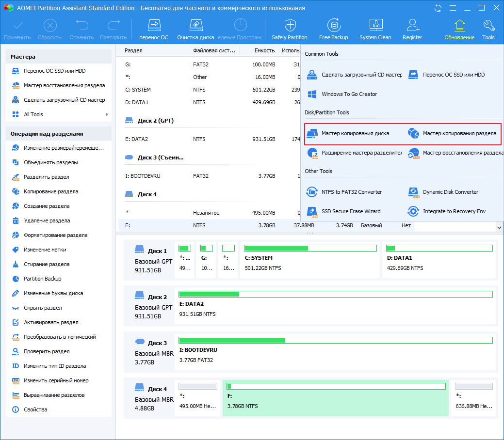Choose Изменение размера/перемещение operation

tap(59, 148)
